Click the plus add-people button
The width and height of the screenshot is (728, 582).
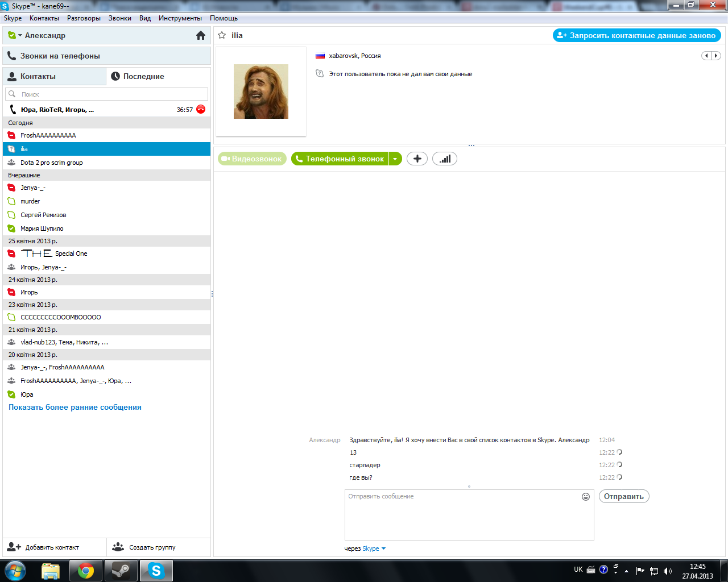coord(417,159)
